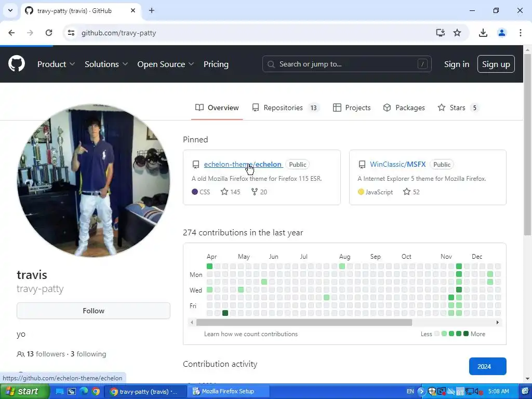Click the Windows start button
The width and height of the screenshot is (532, 399).
(24, 392)
